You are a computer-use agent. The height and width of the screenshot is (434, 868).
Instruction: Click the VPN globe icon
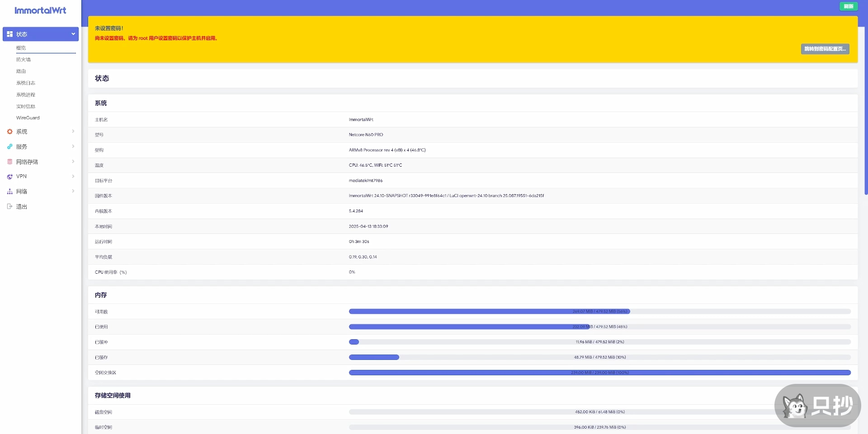(9, 176)
